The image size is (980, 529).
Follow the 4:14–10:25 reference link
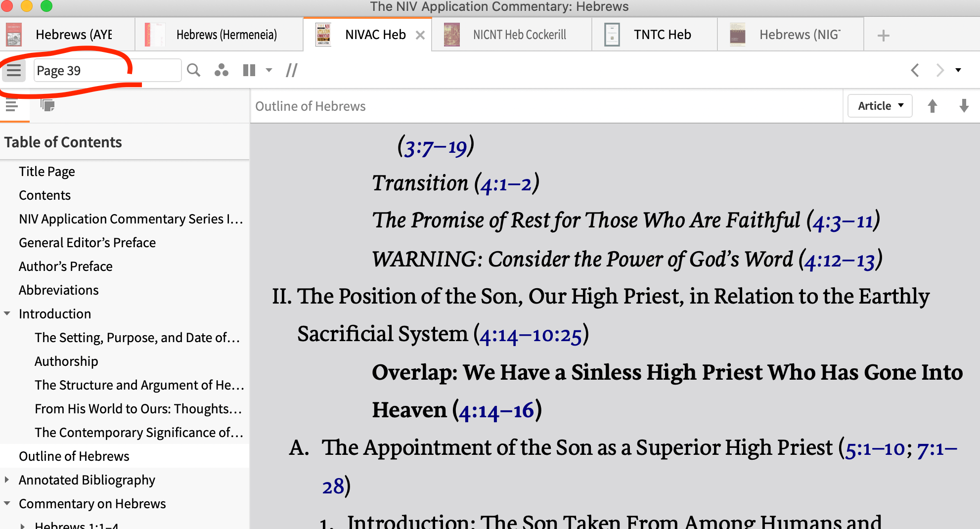(531, 336)
